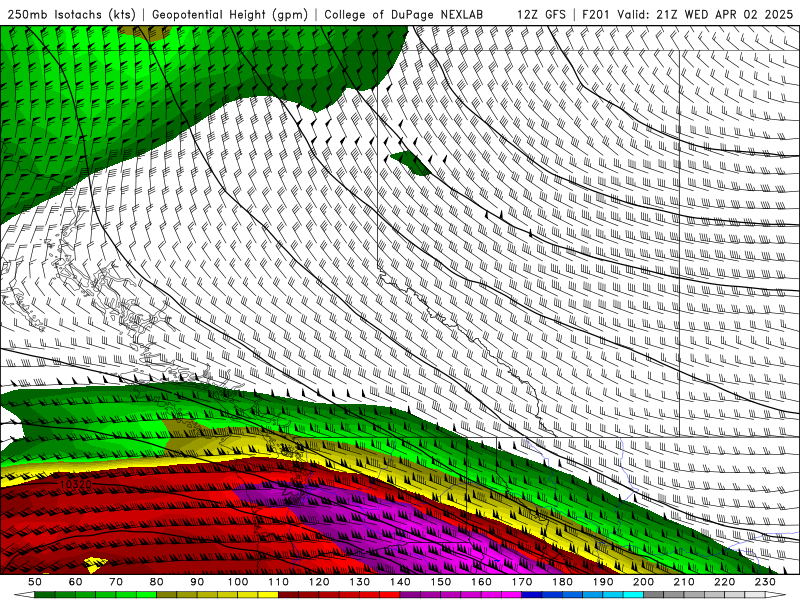This screenshot has width=800, height=600.
Task: Click the '160' colorbar label
Action: [x=481, y=582]
